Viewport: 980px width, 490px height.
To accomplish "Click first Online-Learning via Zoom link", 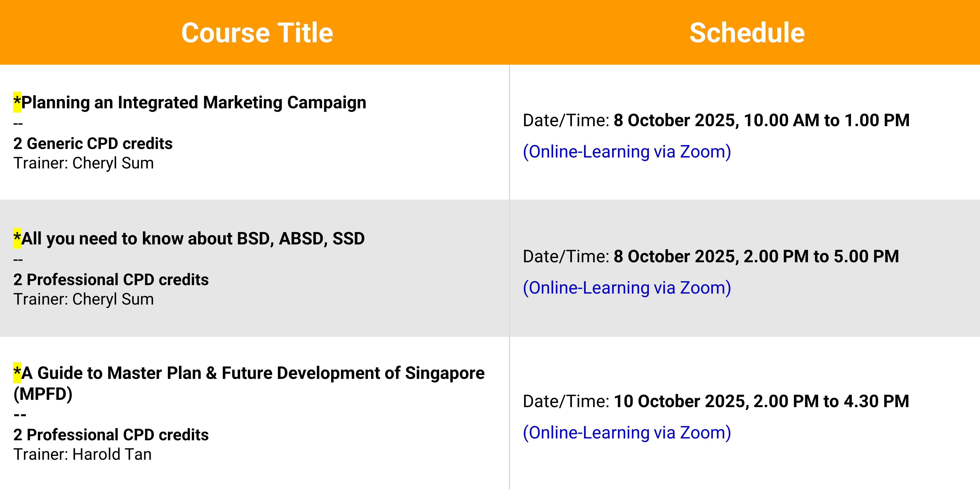I will [627, 152].
